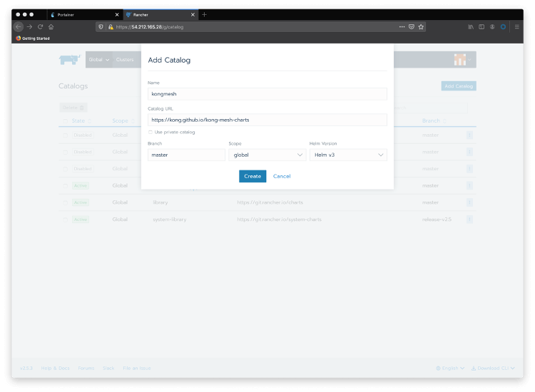Close the Rancher tab

[193, 15]
